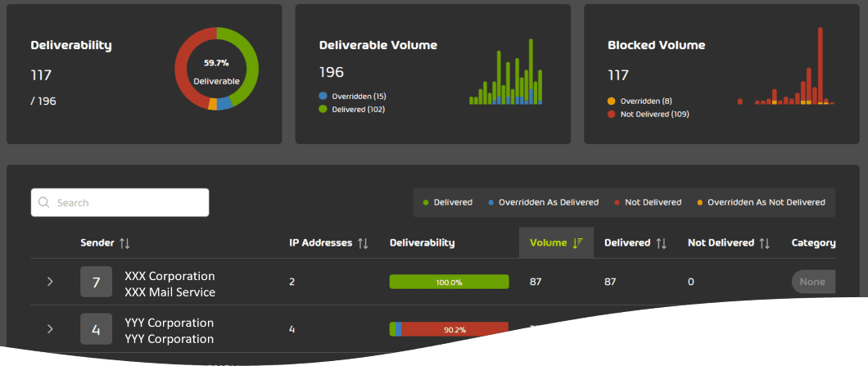Select the Volume column header
This screenshot has width=868, height=366.
click(548, 243)
